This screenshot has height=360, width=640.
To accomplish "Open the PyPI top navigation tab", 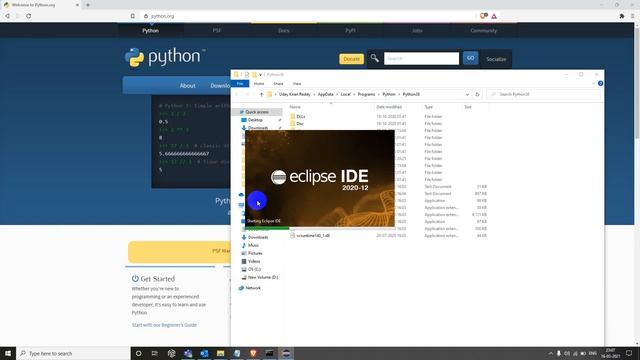I will pos(350,31).
